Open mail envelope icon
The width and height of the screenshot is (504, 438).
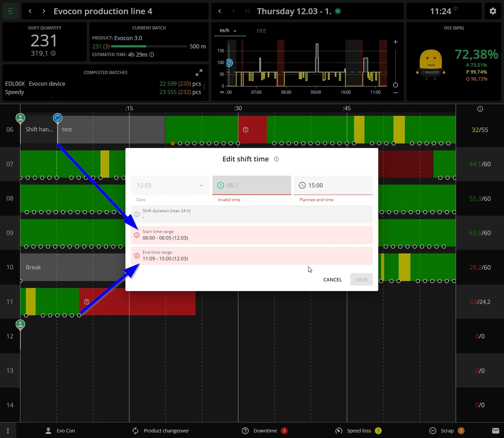point(495,430)
